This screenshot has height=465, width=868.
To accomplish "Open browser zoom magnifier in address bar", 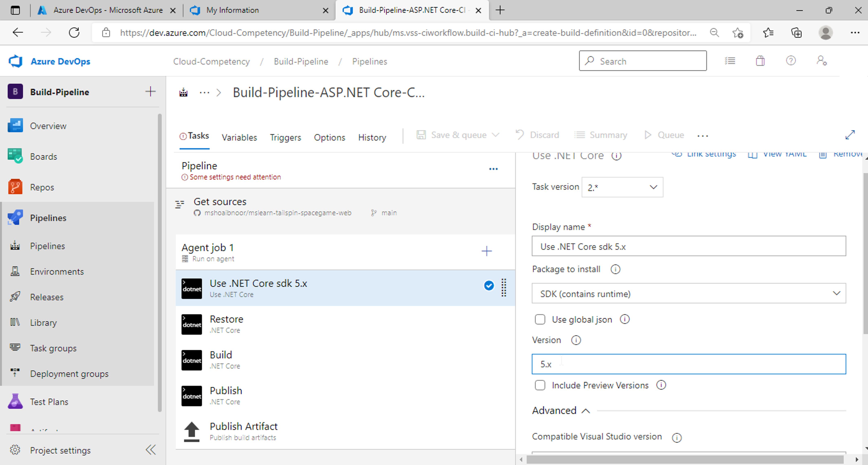I will tap(714, 33).
